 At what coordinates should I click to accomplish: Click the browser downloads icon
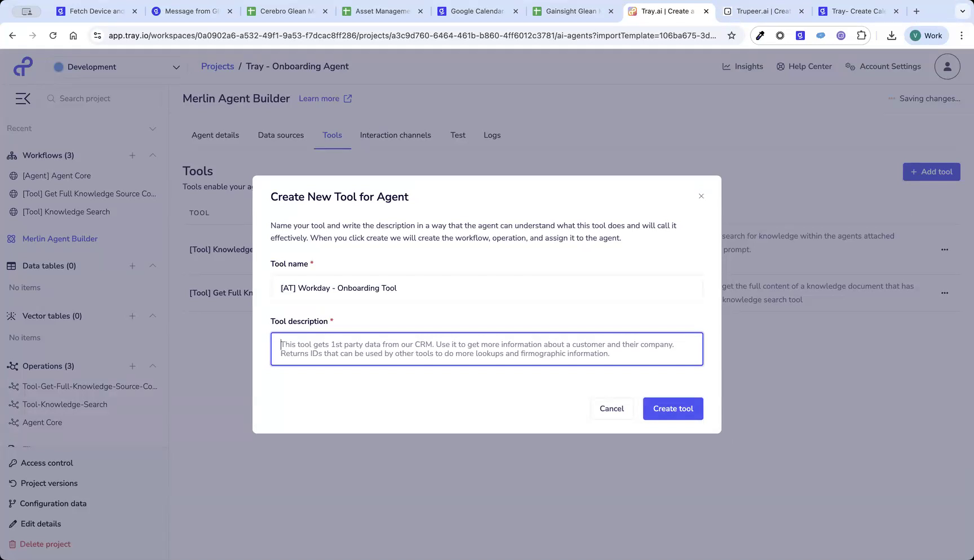coord(892,35)
